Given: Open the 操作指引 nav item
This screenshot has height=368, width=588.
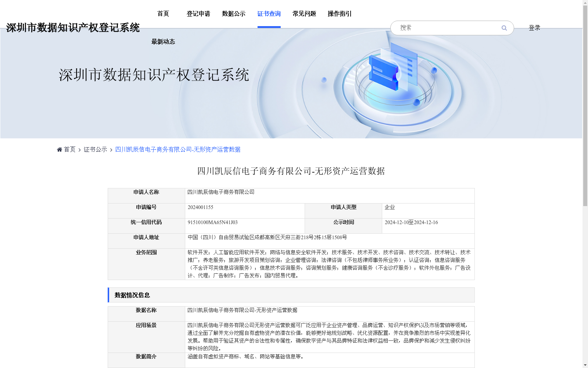Looking at the screenshot, I should 340,14.
